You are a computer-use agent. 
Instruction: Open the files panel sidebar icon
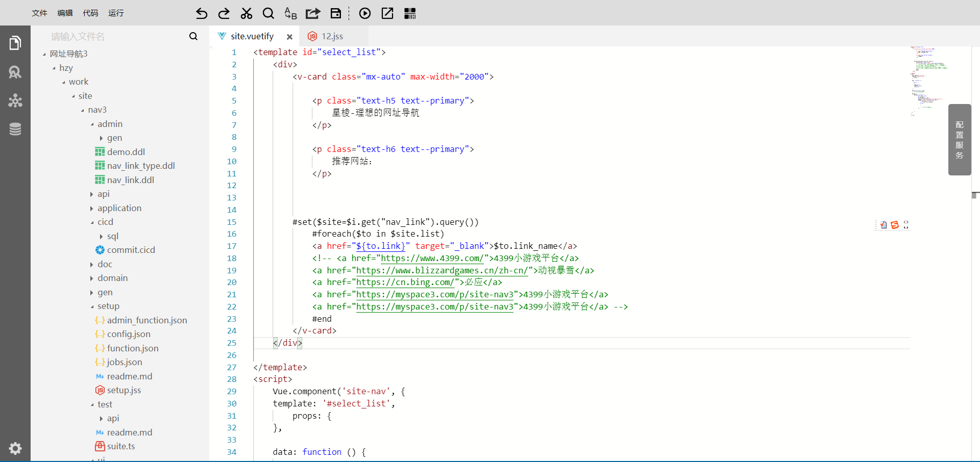coord(15,43)
